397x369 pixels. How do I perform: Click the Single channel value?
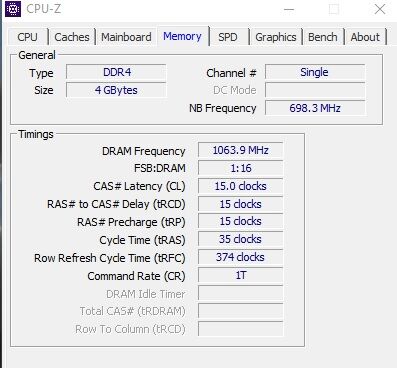[x=315, y=72]
